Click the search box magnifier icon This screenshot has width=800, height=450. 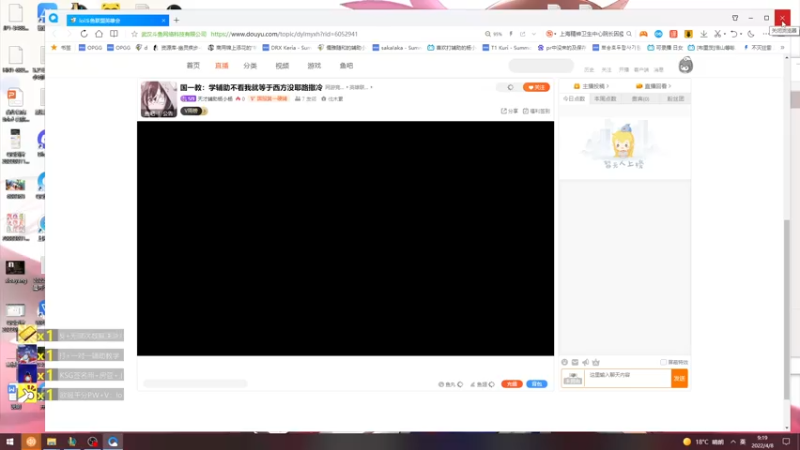(629, 34)
